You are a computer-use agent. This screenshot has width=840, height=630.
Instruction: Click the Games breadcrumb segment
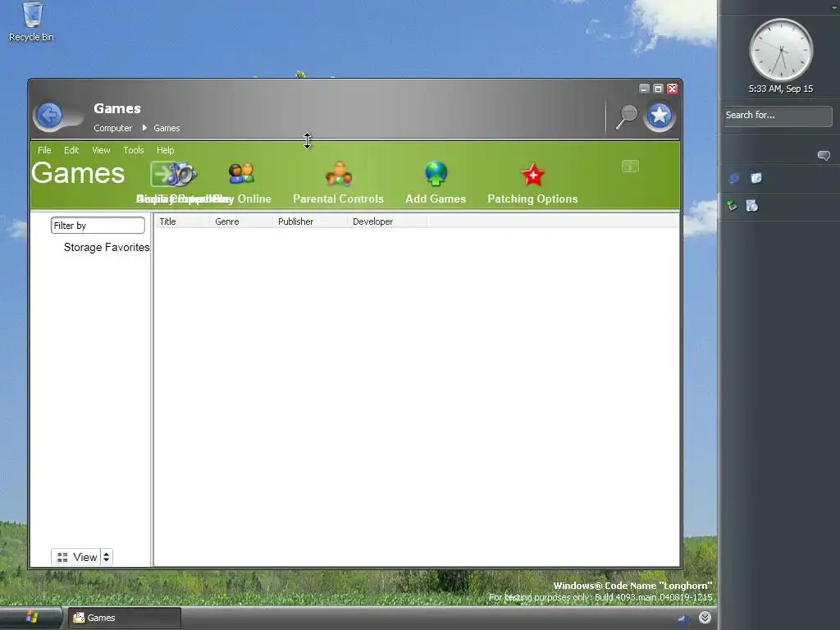pos(167,128)
